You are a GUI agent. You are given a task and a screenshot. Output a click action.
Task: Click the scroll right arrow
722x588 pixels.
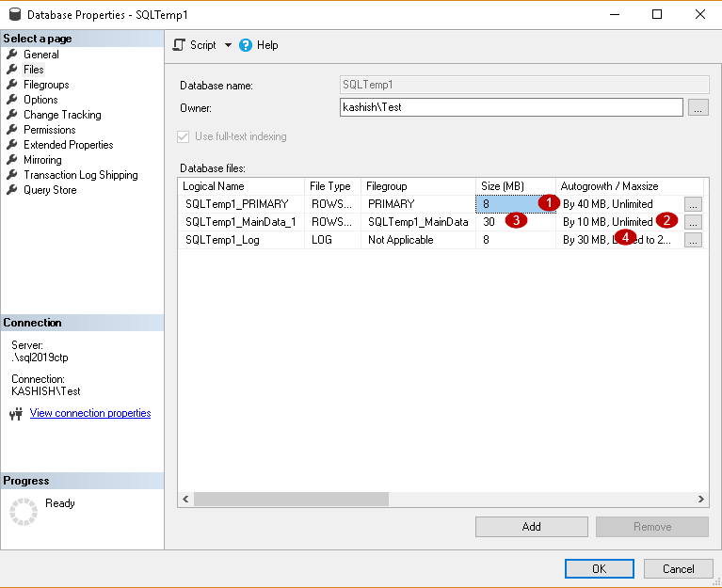pyautogui.click(x=700, y=500)
